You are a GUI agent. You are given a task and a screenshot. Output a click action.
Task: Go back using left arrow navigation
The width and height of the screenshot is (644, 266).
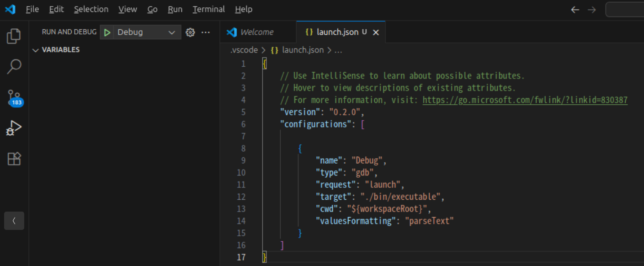click(x=575, y=10)
